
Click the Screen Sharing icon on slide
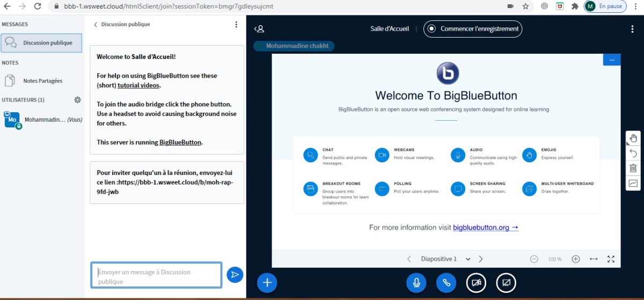pos(458,189)
